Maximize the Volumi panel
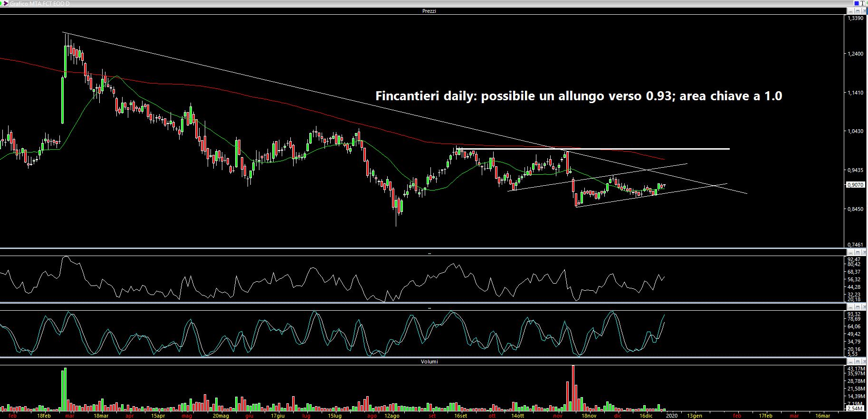This screenshot has height=419, width=868. click(x=858, y=362)
